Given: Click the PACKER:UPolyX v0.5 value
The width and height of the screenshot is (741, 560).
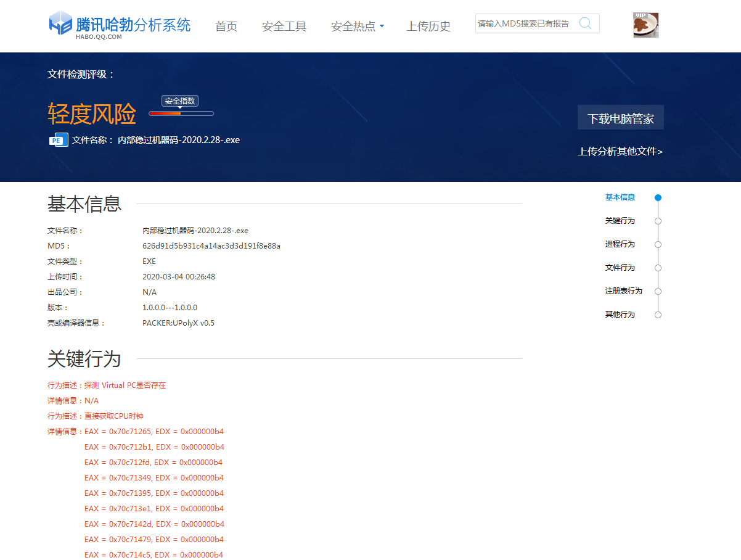Looking at the screenshot, I should coord(179,323).
